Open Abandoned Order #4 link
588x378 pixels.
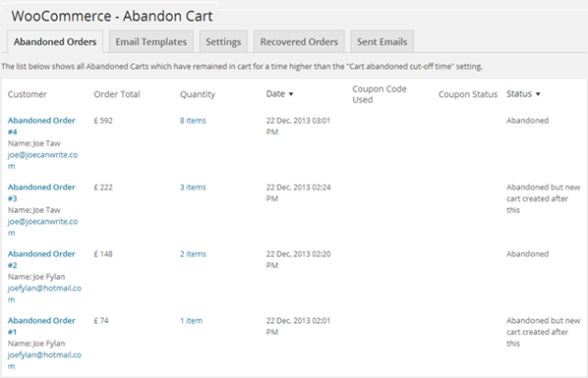tap(41, 126)
